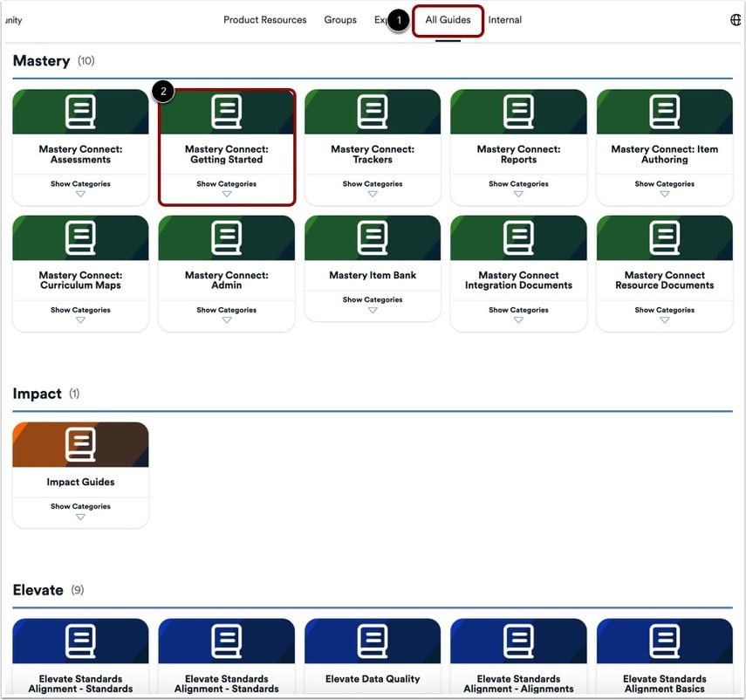Expand Show Categories under Mastery Connect Integration Documents

pos(518,314)
